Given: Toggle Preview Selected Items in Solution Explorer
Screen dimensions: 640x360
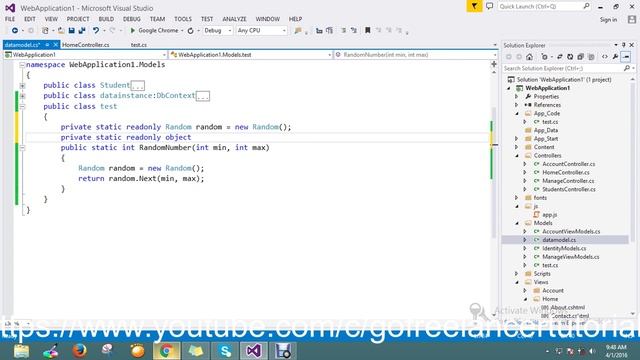Looking at the screenshot, I should (x=626, y=57).
